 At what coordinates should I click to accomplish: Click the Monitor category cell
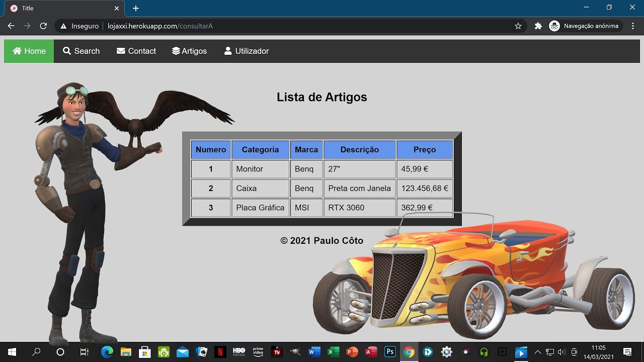tap(260, 169)
